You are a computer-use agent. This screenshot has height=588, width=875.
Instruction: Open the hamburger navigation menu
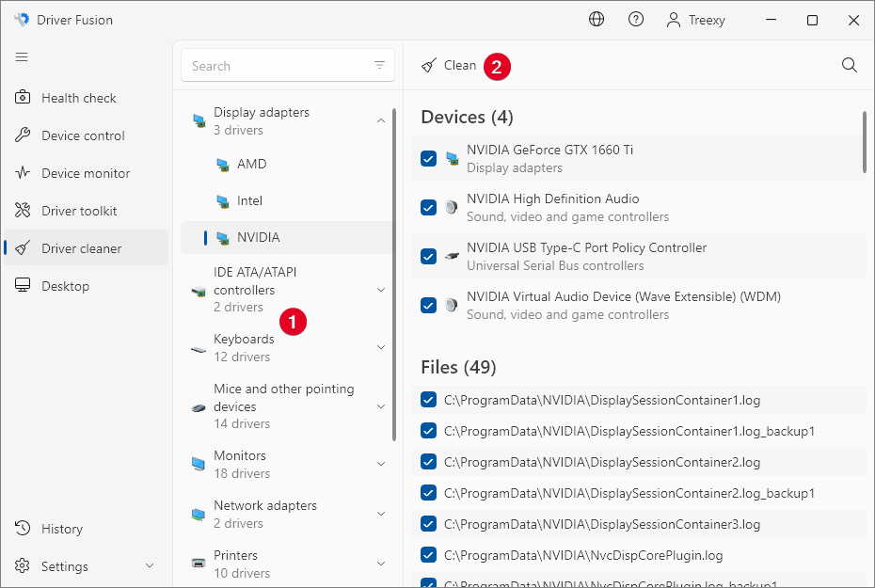22,56
